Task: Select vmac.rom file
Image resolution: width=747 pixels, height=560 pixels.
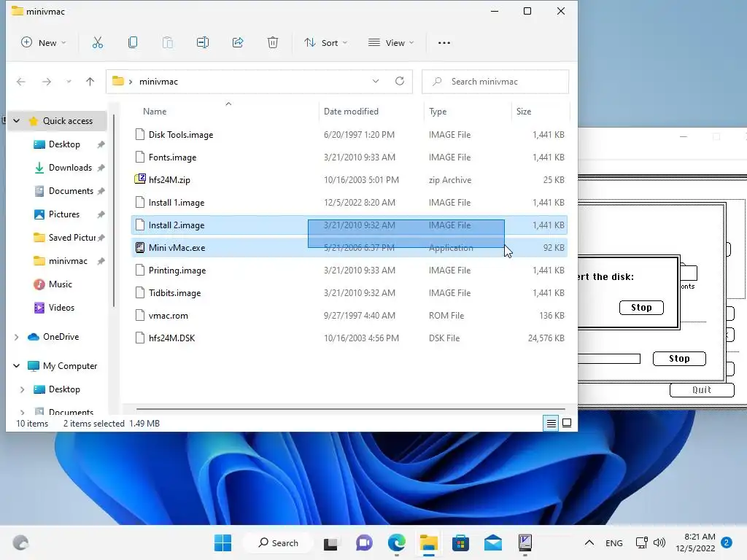Action: 349,316
